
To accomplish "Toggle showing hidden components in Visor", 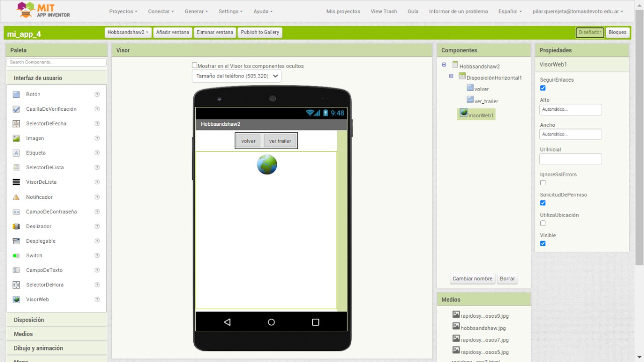I will tap(195, 65).
